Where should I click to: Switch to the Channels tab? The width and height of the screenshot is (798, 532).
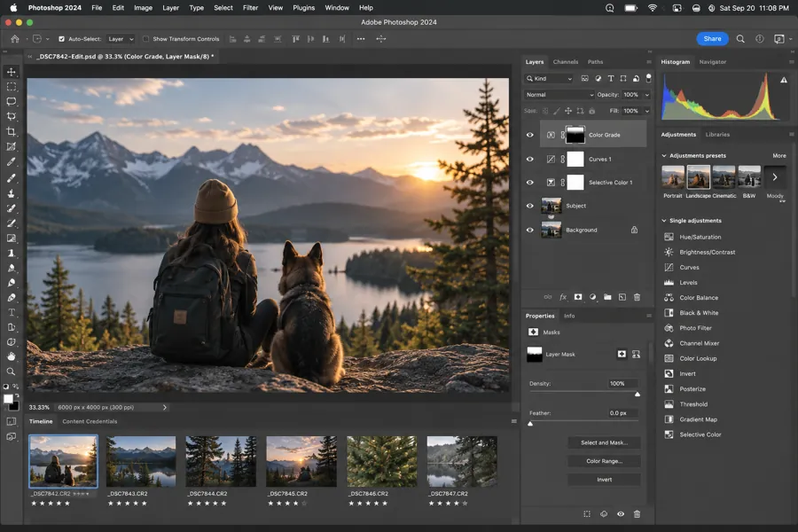coord(566,61)
